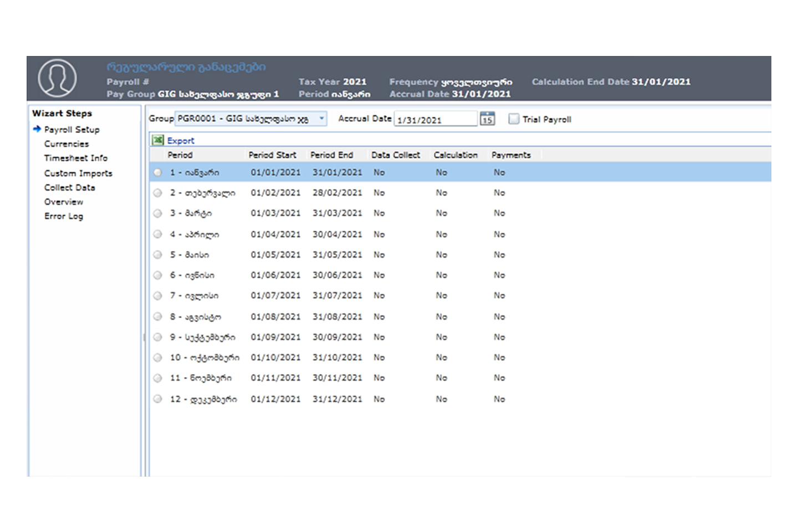Open Custom Imports wizard step
The height and width of the screenshot is (532, 798).
78,173
